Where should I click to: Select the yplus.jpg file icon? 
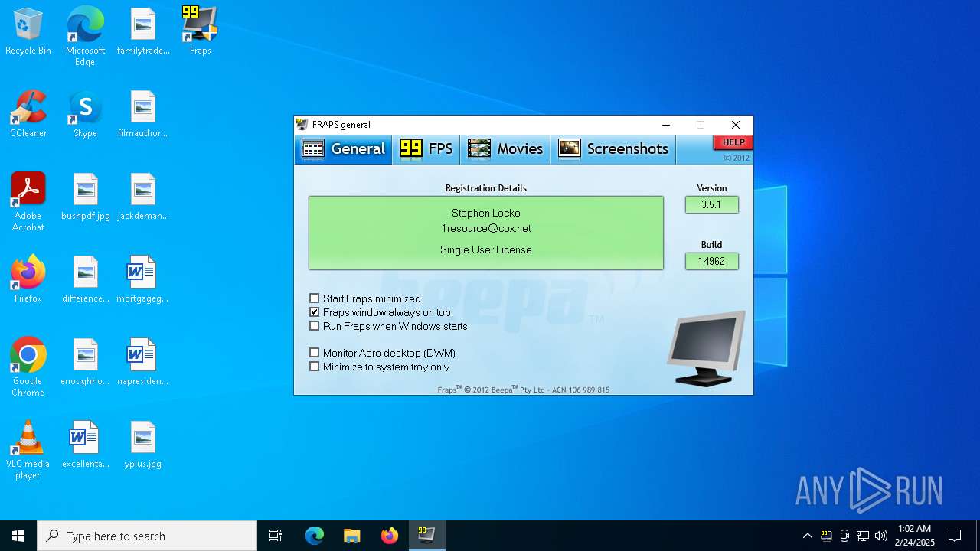click(x=143, y=445)
